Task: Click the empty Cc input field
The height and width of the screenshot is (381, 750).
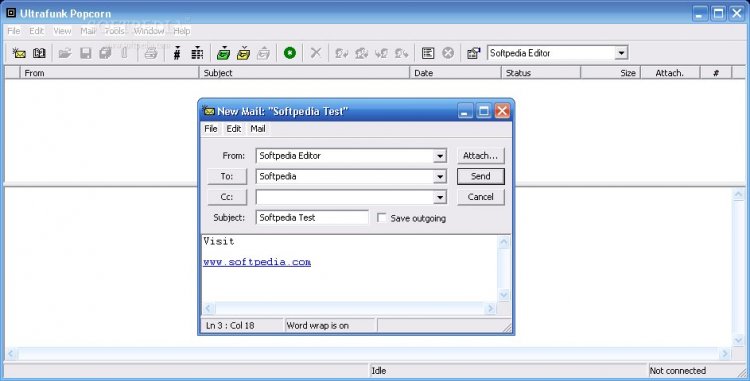Action: point(344,197)
